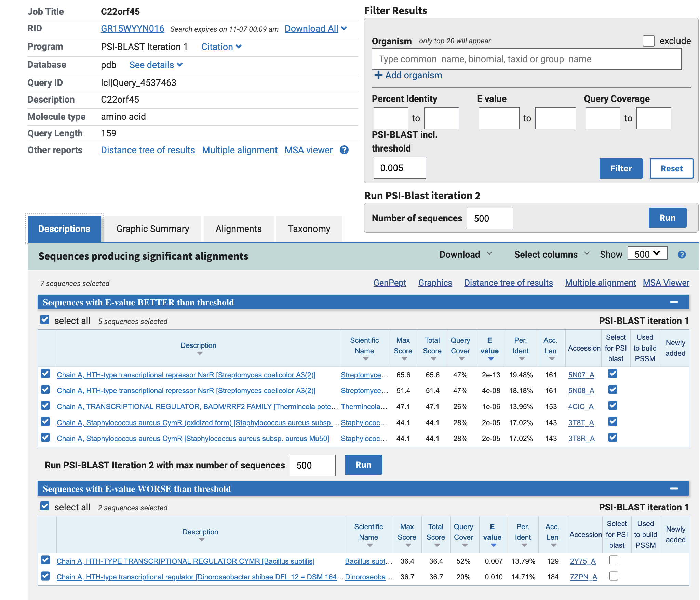
Task: Collapse the WORSE than threshold section
Action: 674,488
